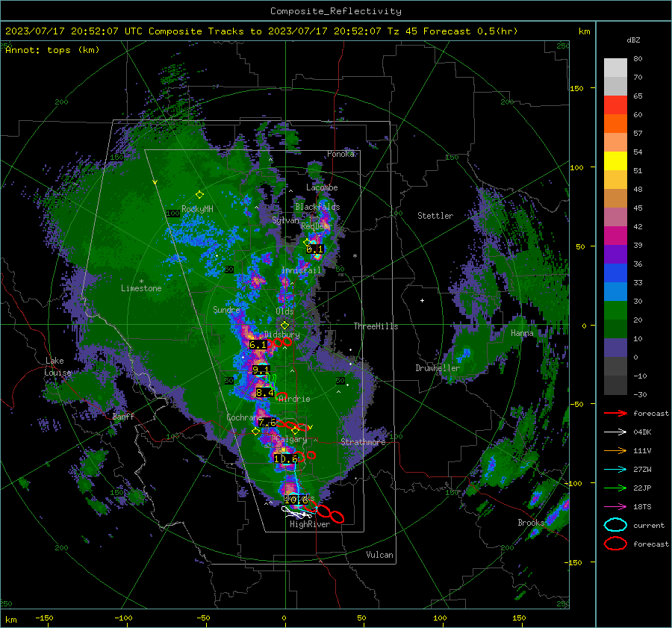
Task: Click the Drumheller city label
Action: (438, 368)
